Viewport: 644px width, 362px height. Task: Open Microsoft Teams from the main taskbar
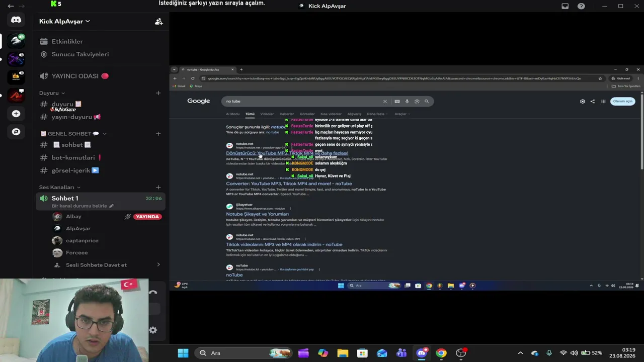tap(401, 353)
